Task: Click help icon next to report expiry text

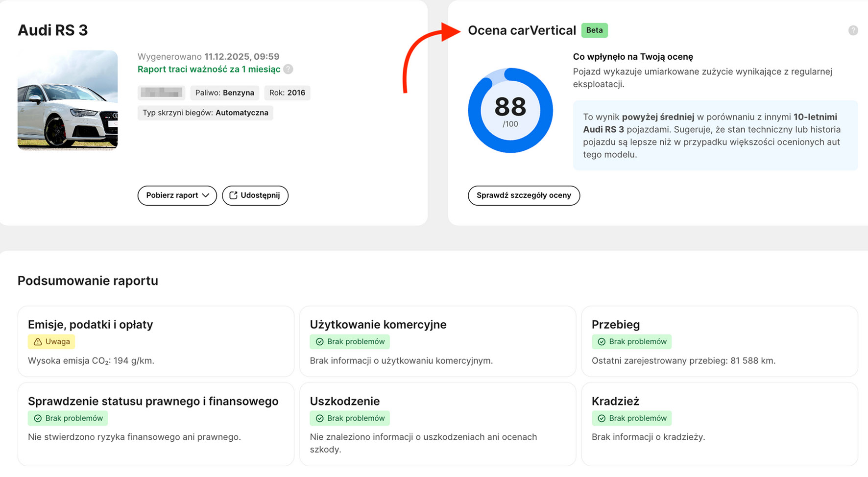Action: tap(289, 70)
